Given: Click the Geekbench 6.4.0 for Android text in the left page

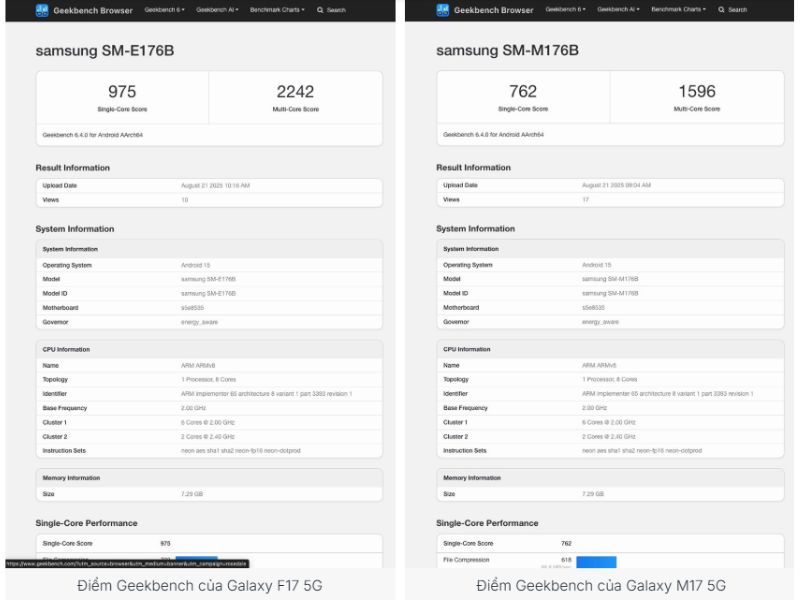Looking at the screenshot, I should pos(92,135).
